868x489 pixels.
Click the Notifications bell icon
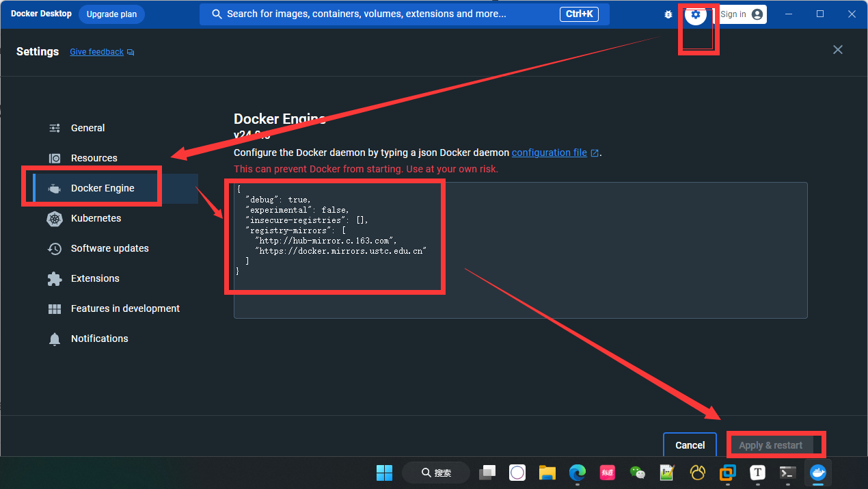click(55, 339)
